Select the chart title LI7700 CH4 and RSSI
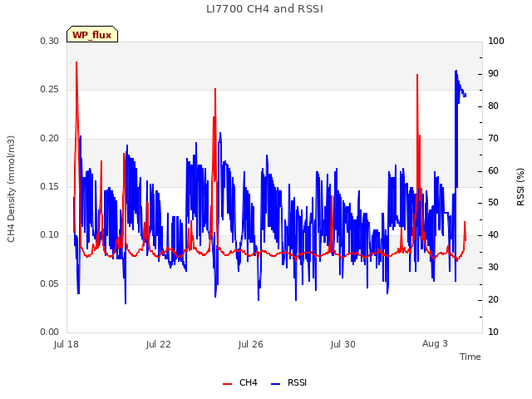Screen dimensions: 532x399 tap(264, 8)
